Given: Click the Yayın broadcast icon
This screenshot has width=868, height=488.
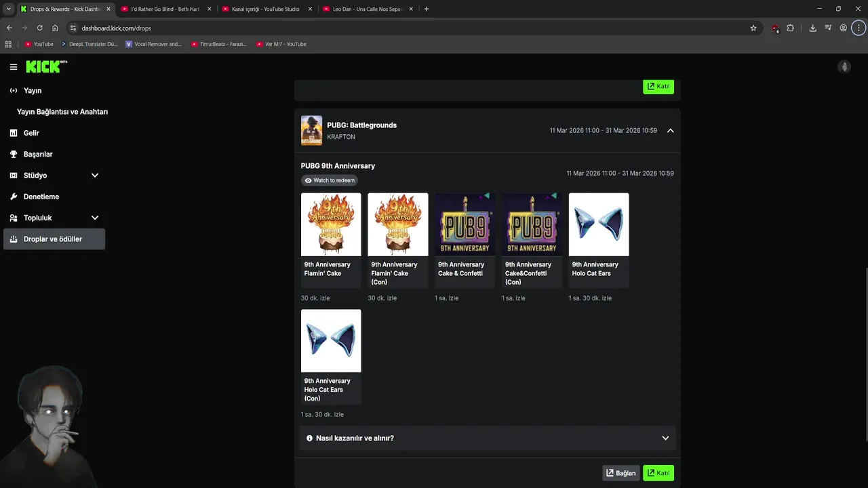Looking at the screenshot, I should [x=14, y=90].
